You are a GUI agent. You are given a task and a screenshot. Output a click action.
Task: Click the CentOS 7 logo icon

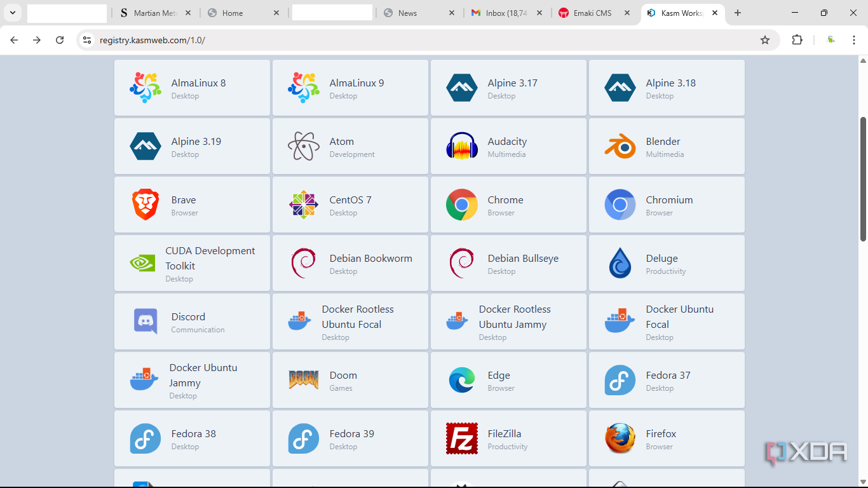coord(304,205)
